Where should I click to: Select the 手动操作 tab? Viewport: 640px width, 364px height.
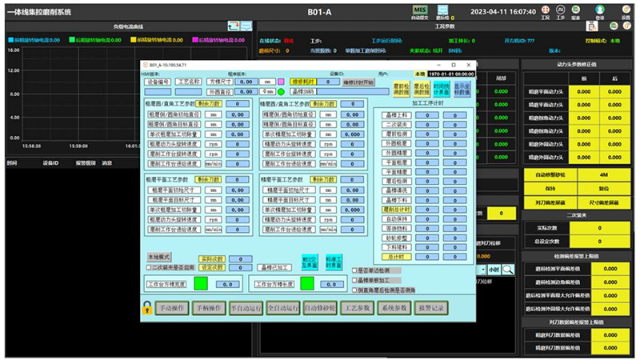[172, 308]
